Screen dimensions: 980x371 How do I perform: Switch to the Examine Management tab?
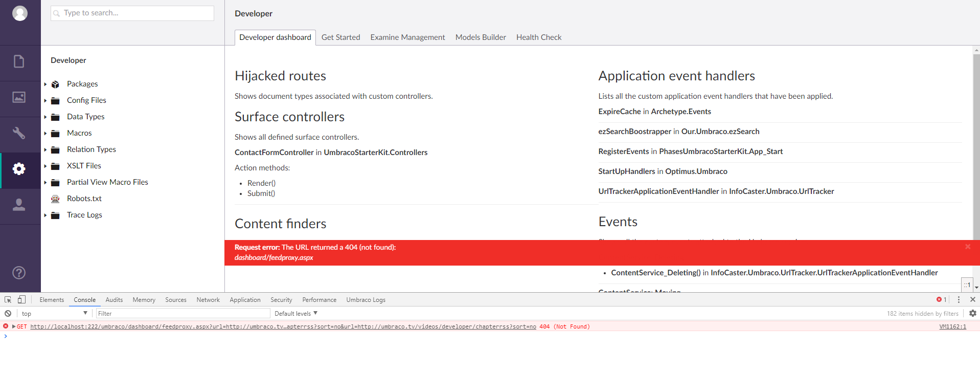tap(407, 37)
